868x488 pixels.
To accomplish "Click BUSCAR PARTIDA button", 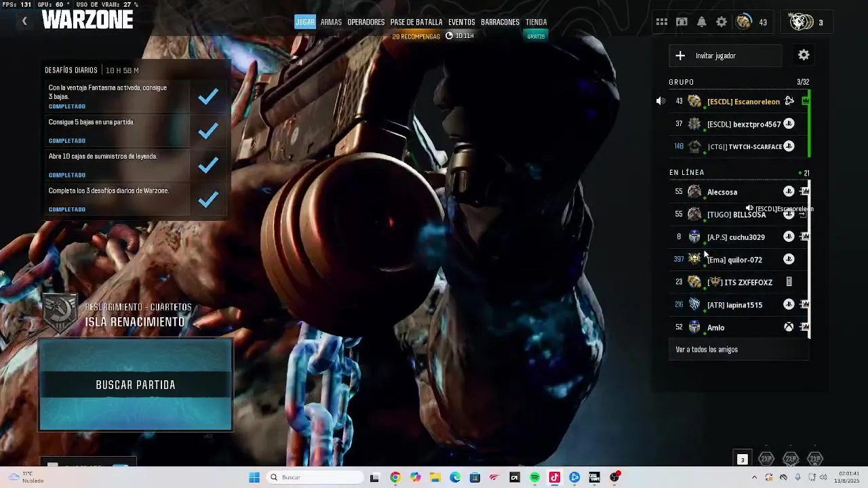I will coord(136,384).
